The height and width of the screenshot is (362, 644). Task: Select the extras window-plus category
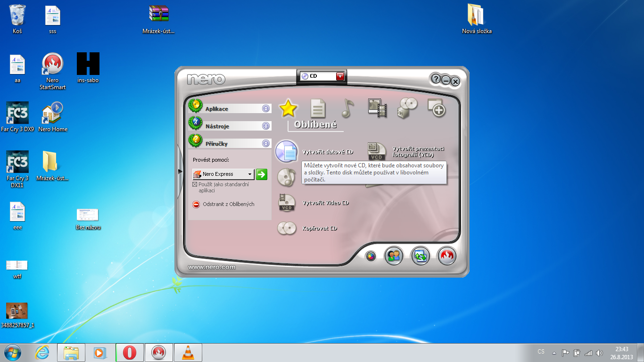point(437,108)
